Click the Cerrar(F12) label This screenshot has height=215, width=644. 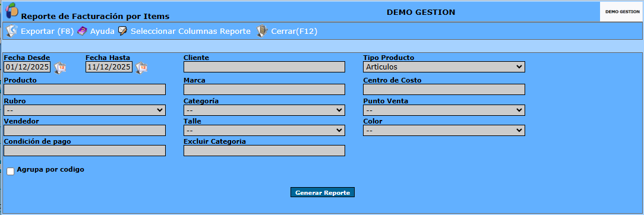(x=294, y=31)
